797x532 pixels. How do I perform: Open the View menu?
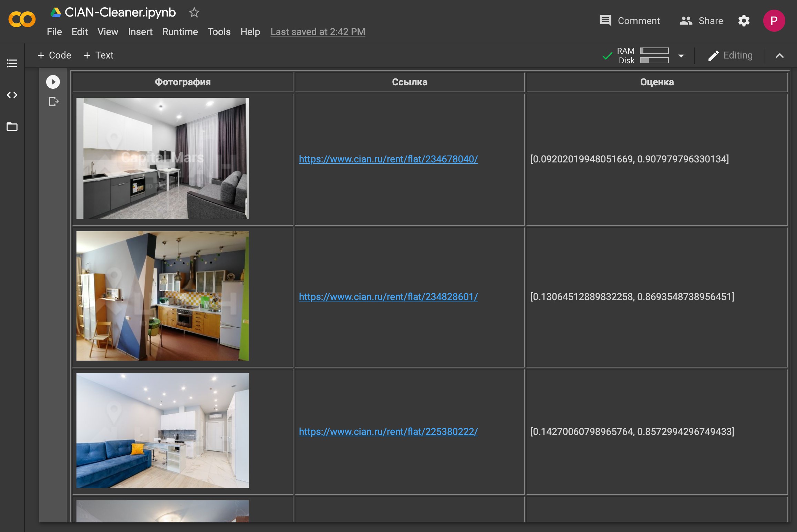point(108,32)
